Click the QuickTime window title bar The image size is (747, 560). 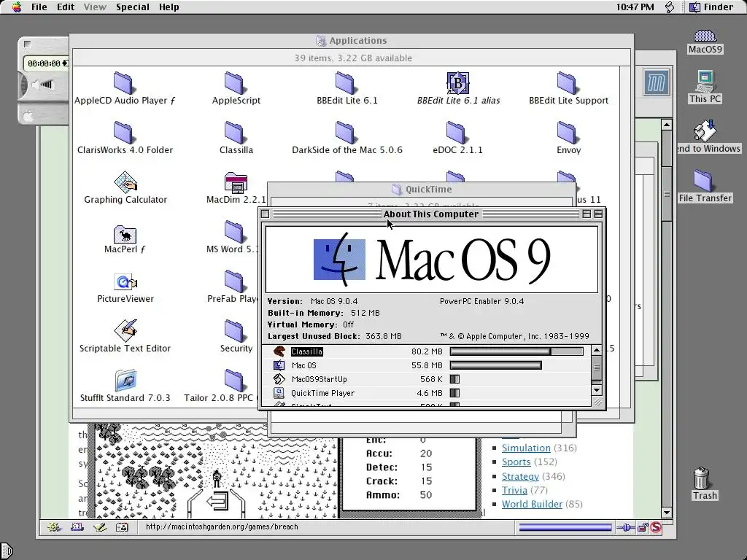click(x=422, y=189)
